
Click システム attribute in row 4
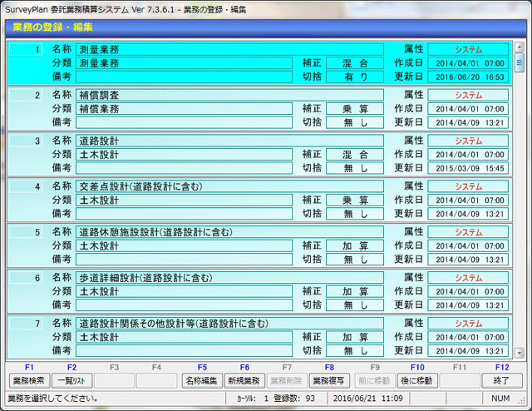[468, 186]
